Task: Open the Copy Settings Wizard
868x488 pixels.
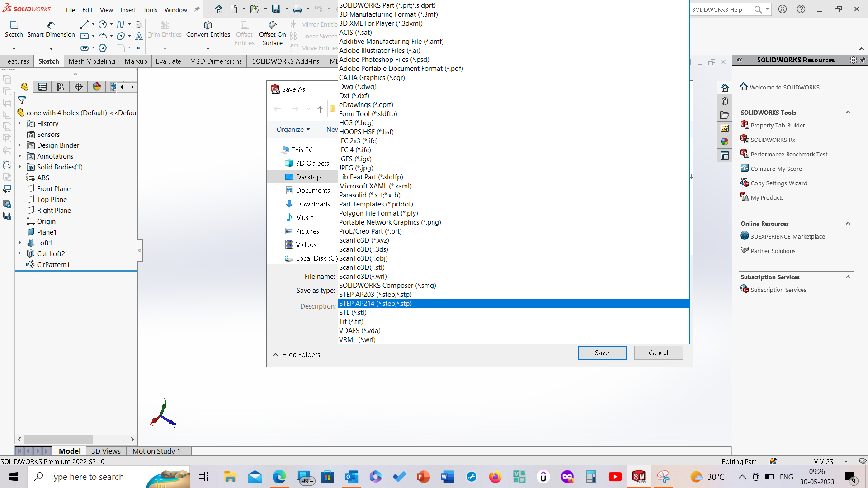Action: click(778, 183)
